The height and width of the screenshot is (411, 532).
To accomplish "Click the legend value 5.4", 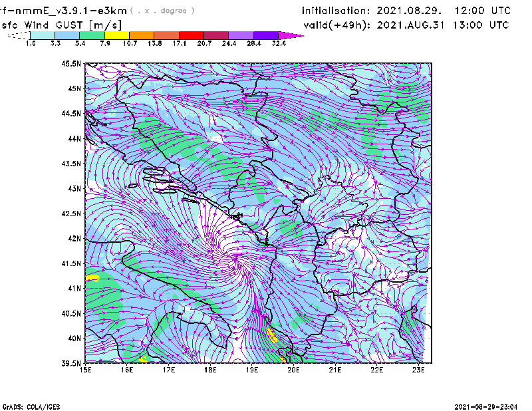I will pos(80,43).
